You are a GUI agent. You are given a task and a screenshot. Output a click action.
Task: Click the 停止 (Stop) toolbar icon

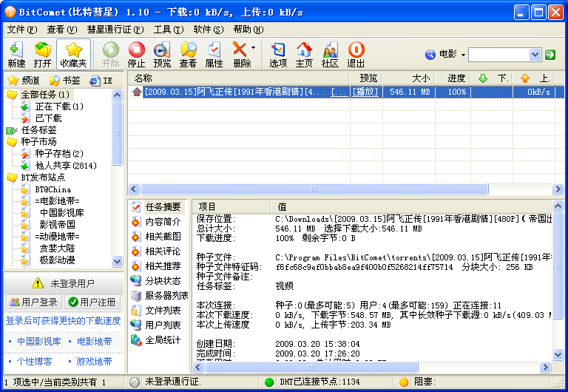(136, 54)
